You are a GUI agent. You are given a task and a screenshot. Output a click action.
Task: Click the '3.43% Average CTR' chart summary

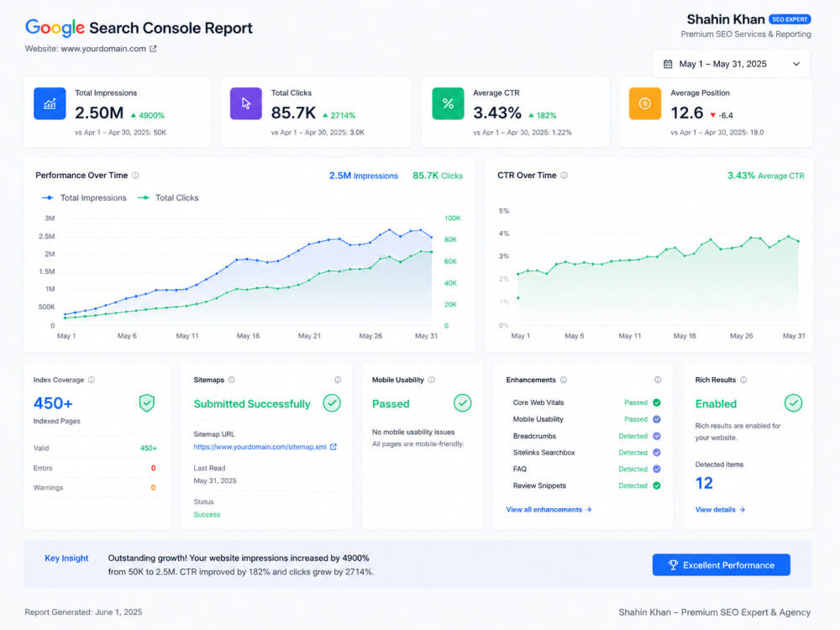tap(765, 176)
